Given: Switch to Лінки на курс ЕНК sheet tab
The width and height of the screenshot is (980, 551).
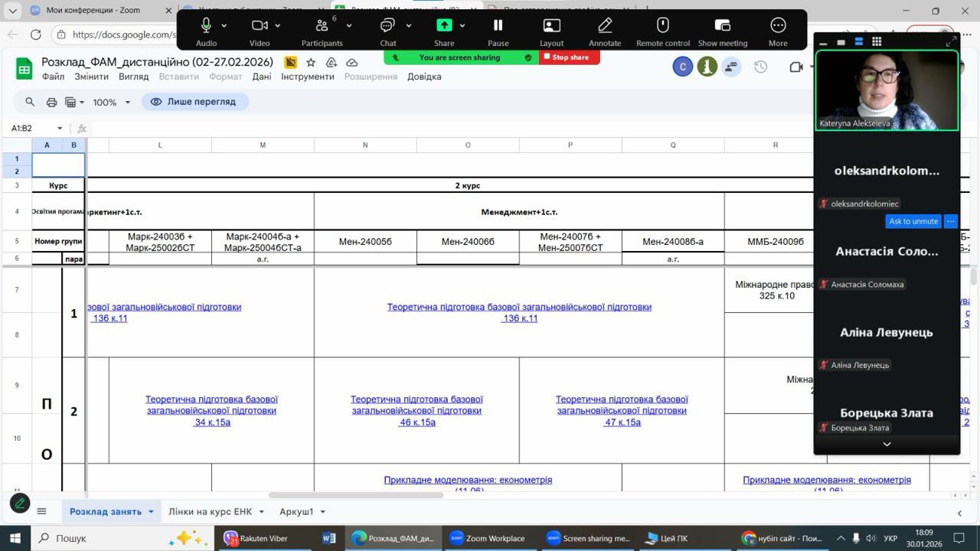Looking at the screenshot, I should click(210, 511).
